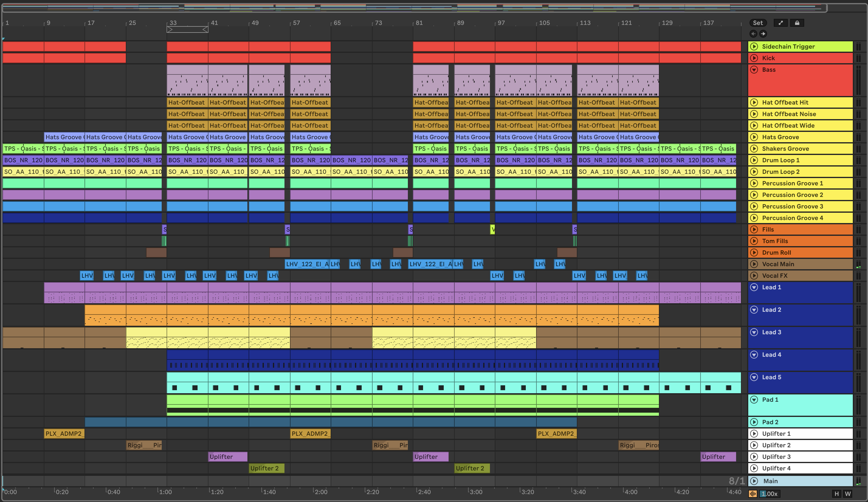Jump to previous locator arrow

[x=753, y=34]
